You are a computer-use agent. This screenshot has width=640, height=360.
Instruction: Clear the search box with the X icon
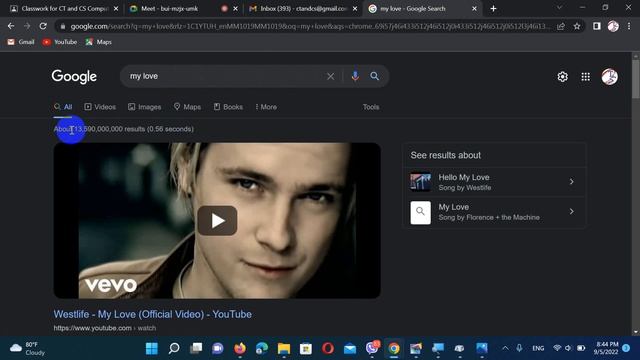pyautogui.click(x=331, y=76)
